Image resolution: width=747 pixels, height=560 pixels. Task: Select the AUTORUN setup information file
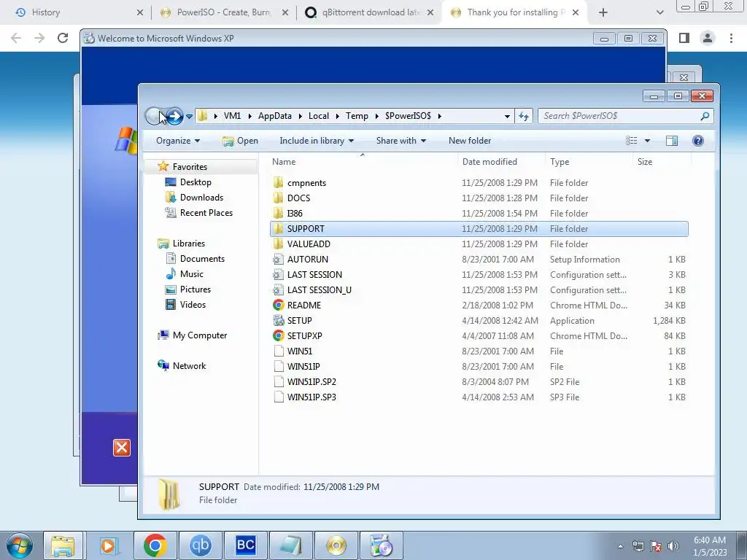pos(479,259)
